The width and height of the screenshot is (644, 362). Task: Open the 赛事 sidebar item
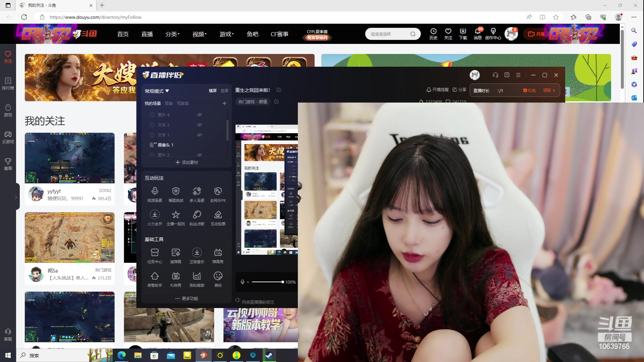pos(8,164)
